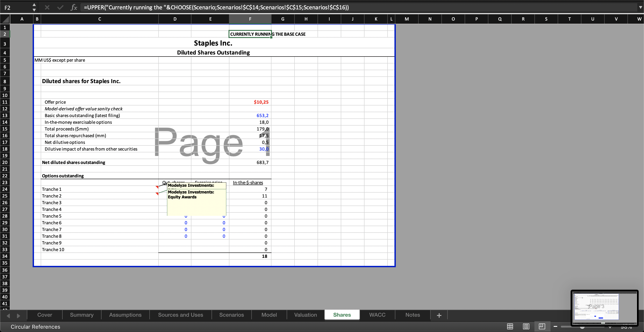Image resolution: width=644 pixels, height=332 pixels.
Task: Expand the formula bar with right arrow
Action: [x=640, y=7]
